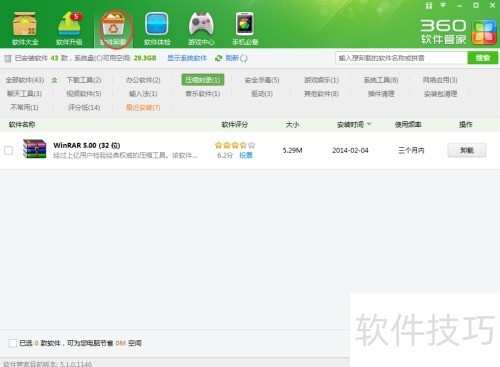Select 不常用(1) category
Image resolution: width=500 pixels, height=367 pixels.
pyautogui.click(x=25, y=107)
